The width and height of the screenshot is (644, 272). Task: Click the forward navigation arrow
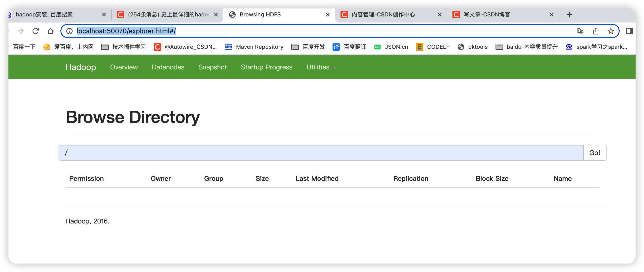21,31
